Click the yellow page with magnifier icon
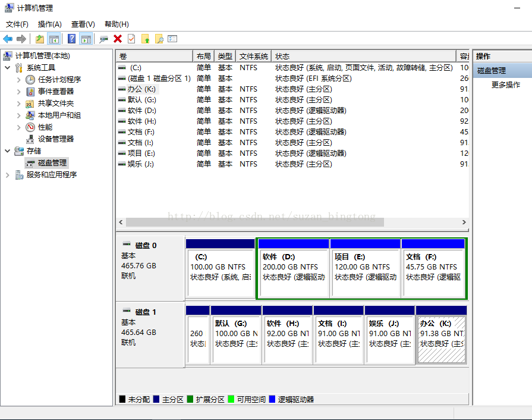This screenshot has width=532, height=420. coord(159,39)
